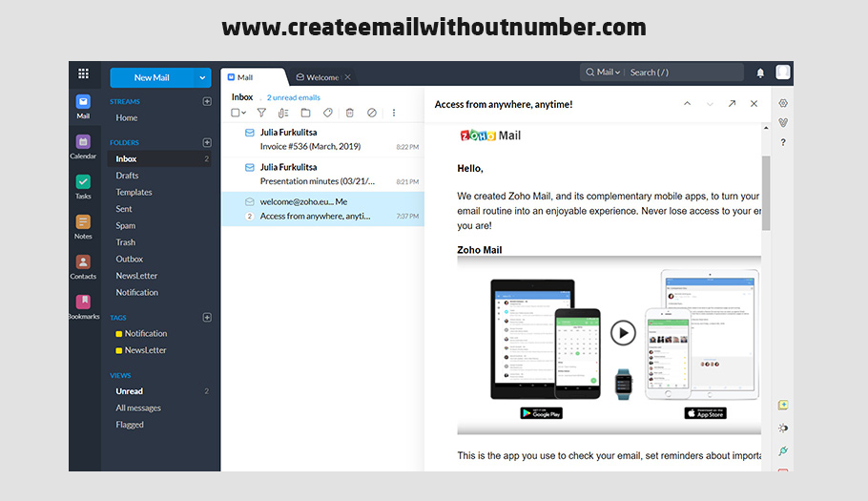Expand the select-all checkbox dropdown arrow
Screen dimensions: 868x501
(x=243, y=113)
